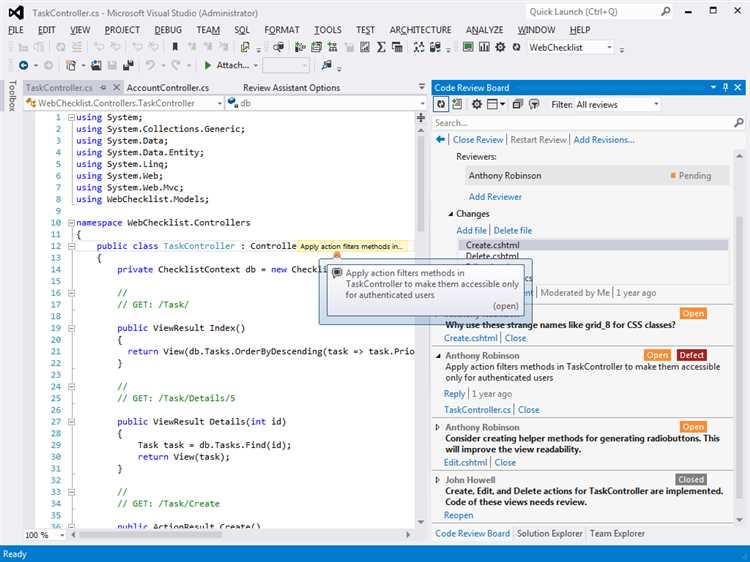
Task: Click the Close Review link
Action: click(x=478, y=140)
